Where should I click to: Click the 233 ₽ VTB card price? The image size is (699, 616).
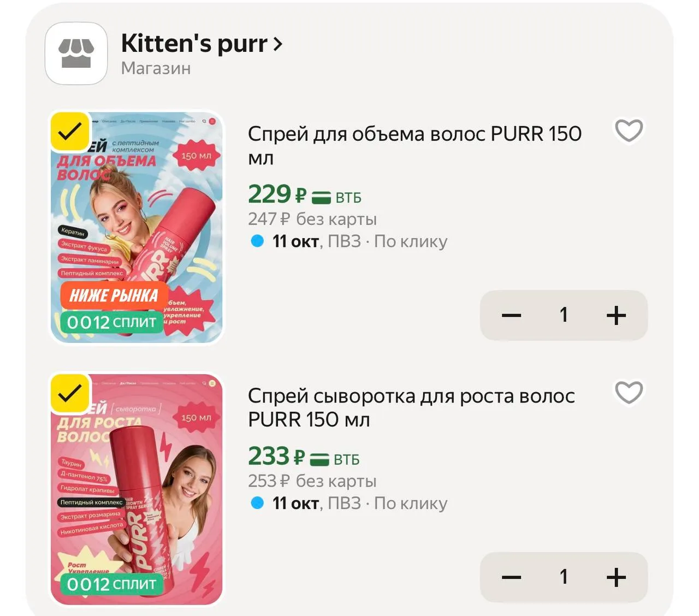tap(304, 457)
